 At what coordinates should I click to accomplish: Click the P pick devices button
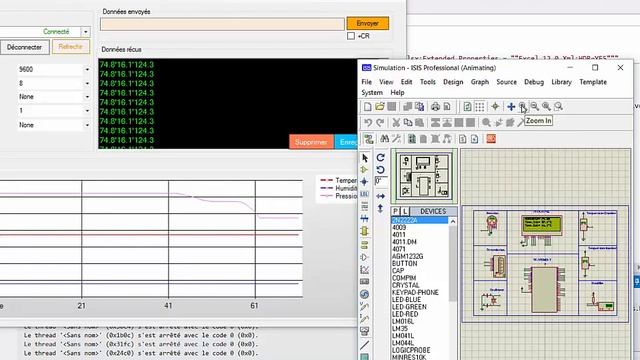click(396, 211)
